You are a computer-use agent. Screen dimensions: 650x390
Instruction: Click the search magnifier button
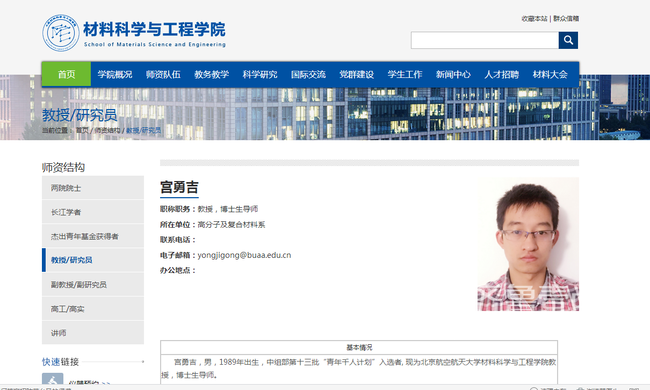[568, 40]
